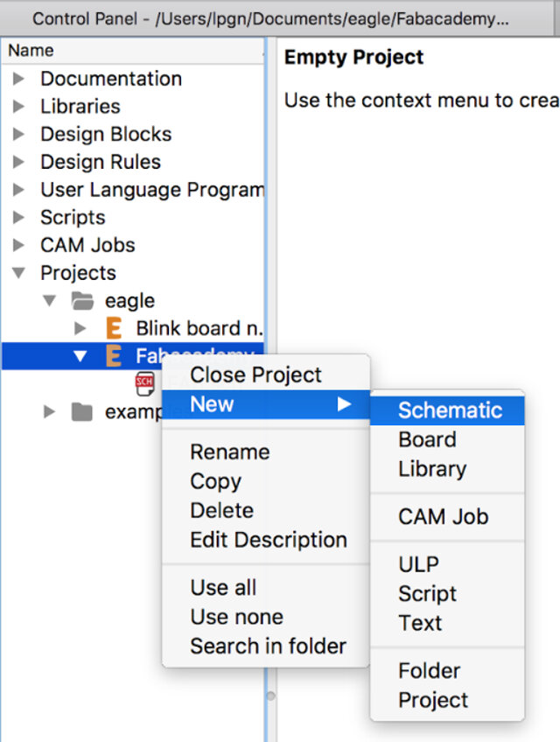Screen dimensions: 560x742
Task: Collapse the Projects tree section
Action: point(19,273)
